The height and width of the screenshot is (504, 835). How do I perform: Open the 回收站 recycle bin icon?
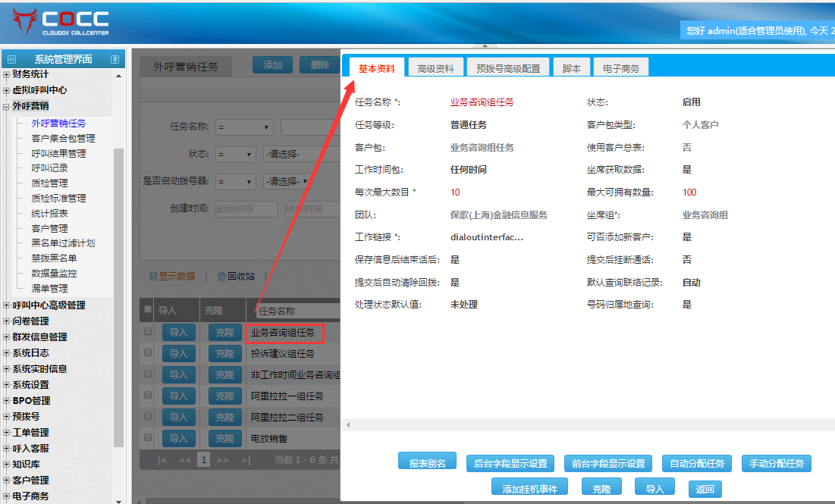[x=221, y=277]
